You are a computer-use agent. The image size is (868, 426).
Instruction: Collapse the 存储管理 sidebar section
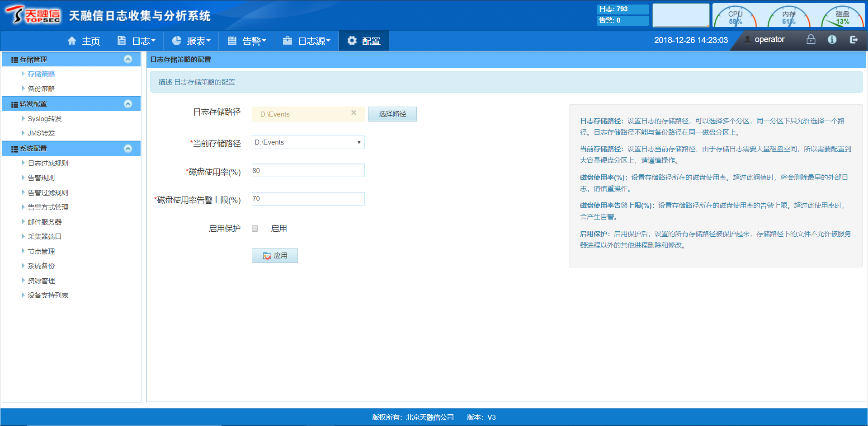(x=128, y=59)
